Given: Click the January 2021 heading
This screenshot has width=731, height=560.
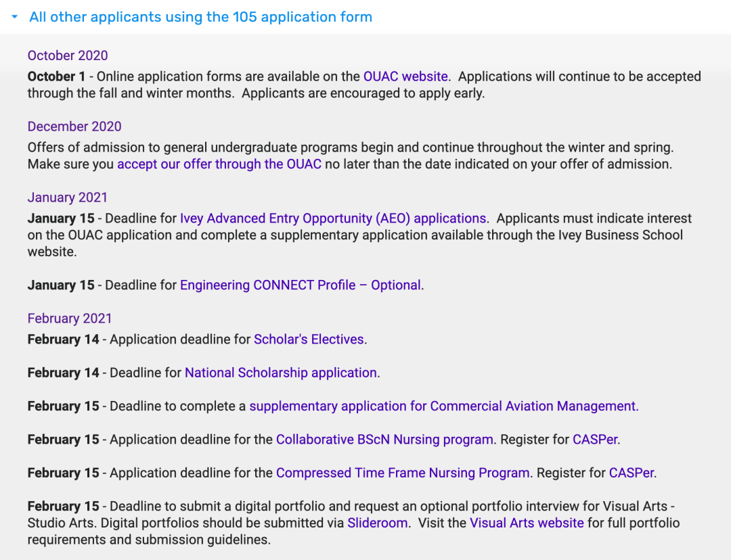Looking at the screenshot, I should [68, 197].
